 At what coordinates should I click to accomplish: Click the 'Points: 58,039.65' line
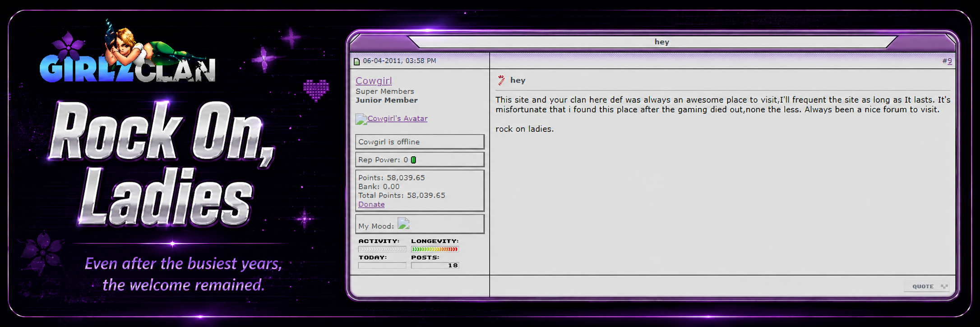tap(392, 178)
